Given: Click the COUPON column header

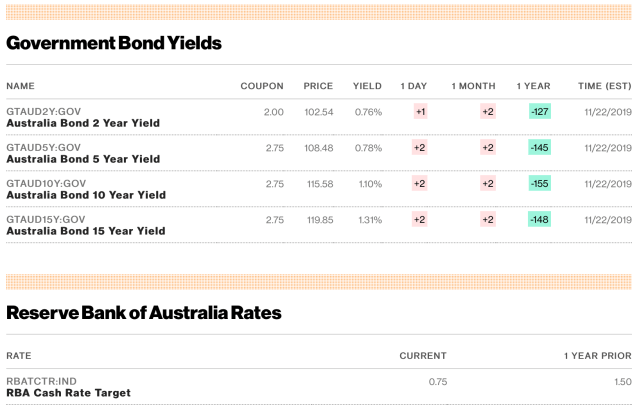Looking at the screenshot, I should (262, 86).
